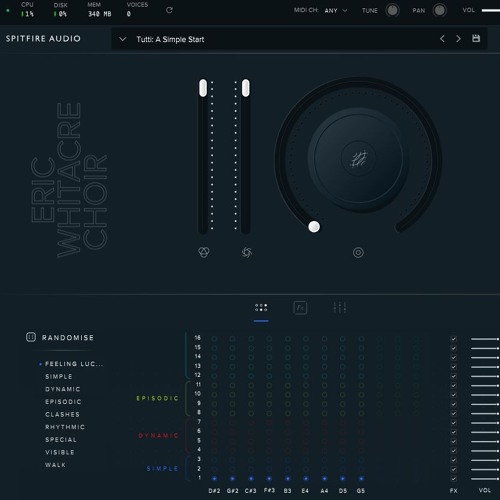Click the save preset floppy disk icon

point(476,38)
